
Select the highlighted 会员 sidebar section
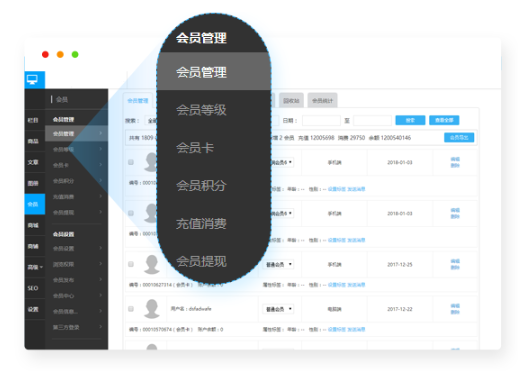35,204
